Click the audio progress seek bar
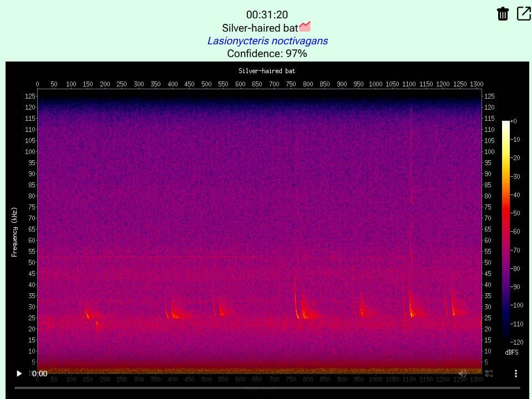Viewport: 532px width, 399px height. click(266, 388)
